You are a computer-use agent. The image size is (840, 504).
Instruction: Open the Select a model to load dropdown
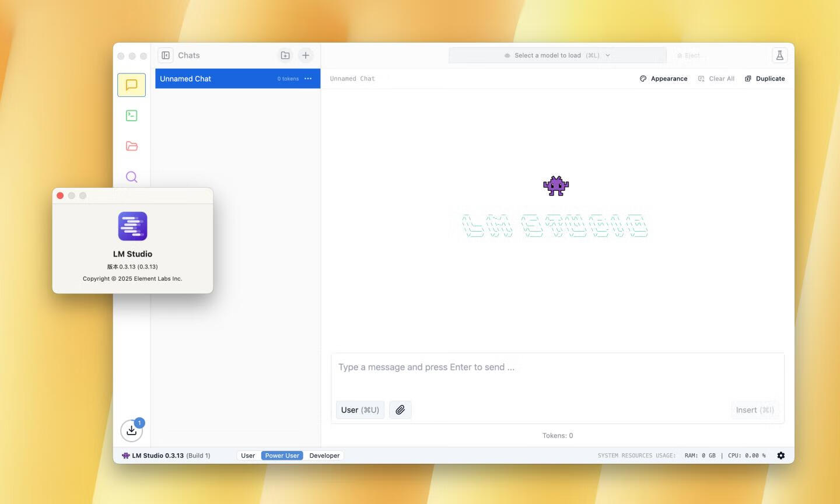pos(557,55)
